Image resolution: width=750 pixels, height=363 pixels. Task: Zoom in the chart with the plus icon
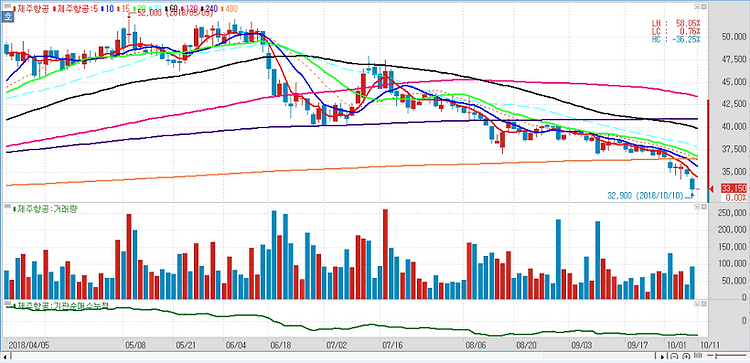coord(686,356)
